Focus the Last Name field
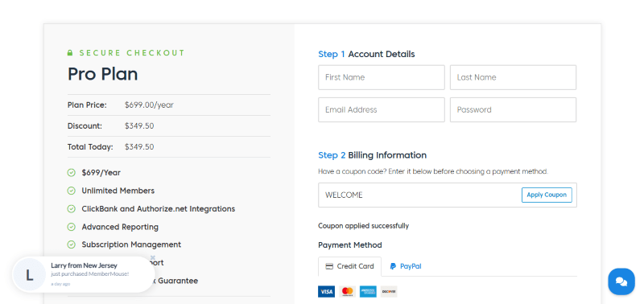 tap(513, 77)
